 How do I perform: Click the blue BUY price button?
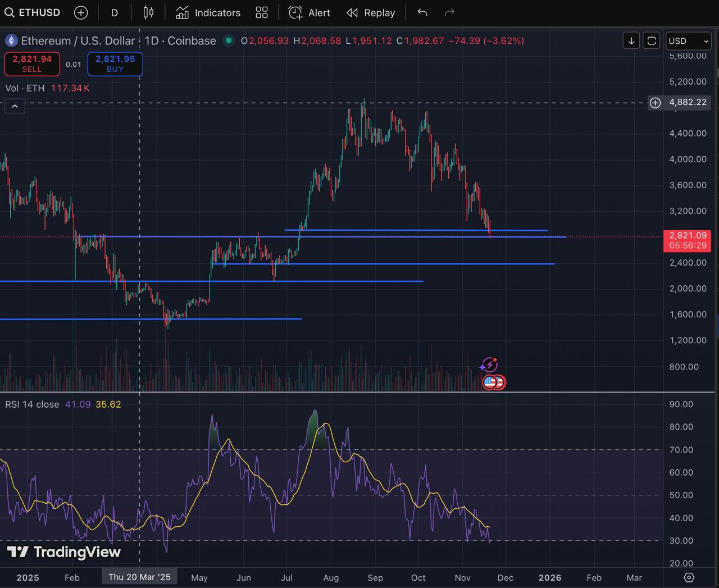115,63
